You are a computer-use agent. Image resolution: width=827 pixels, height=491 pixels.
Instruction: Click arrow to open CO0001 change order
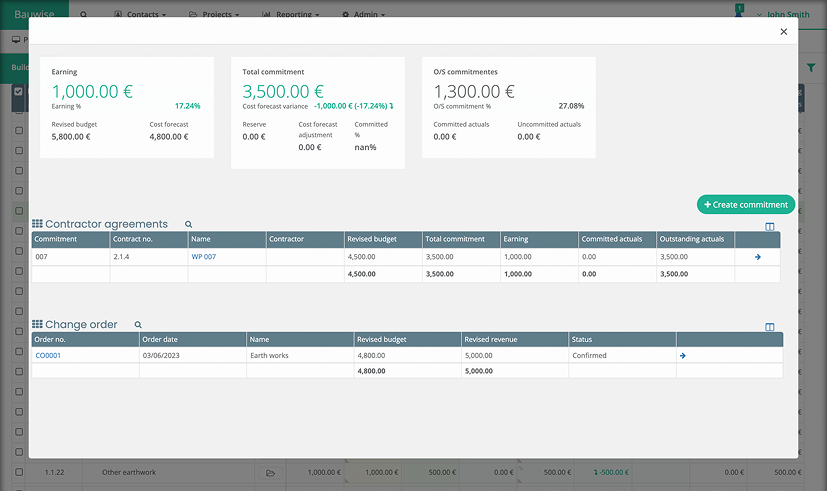click(682, 356)
